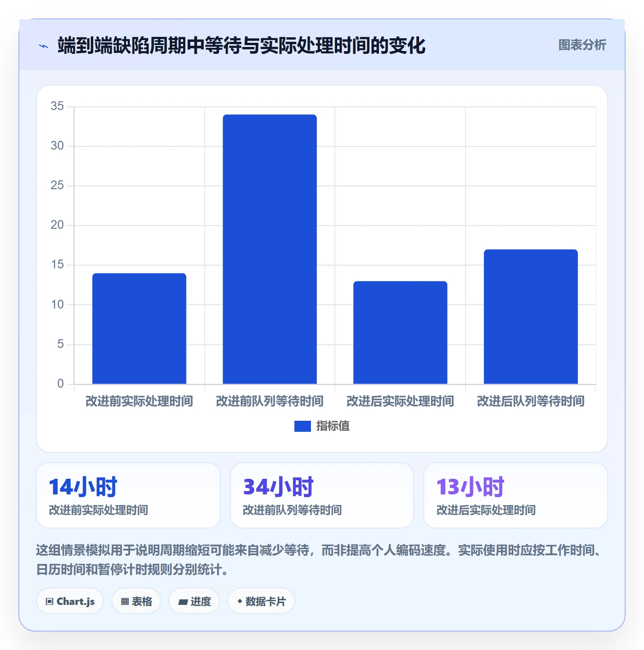Click the y-axis value 35

pos(57,106)
